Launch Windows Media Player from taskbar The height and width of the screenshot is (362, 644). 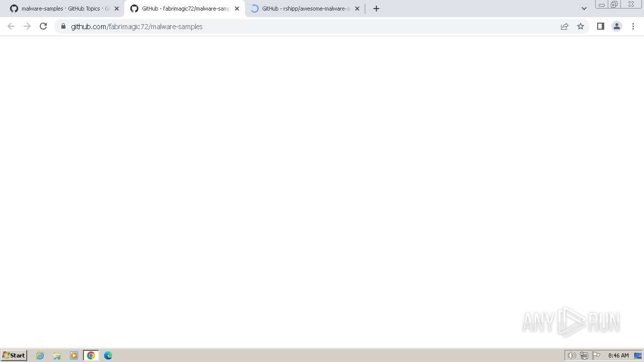[x=74, y=355]
